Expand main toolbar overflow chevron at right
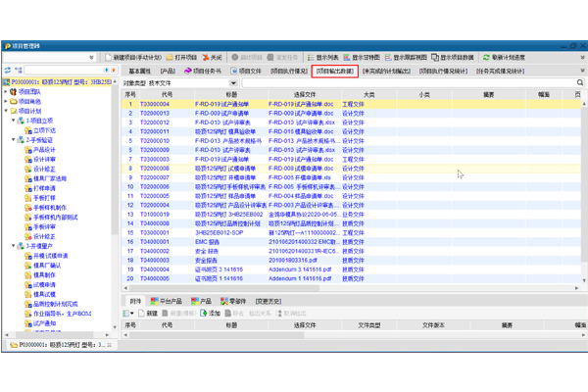588x392 pixels. pos(582,58)
